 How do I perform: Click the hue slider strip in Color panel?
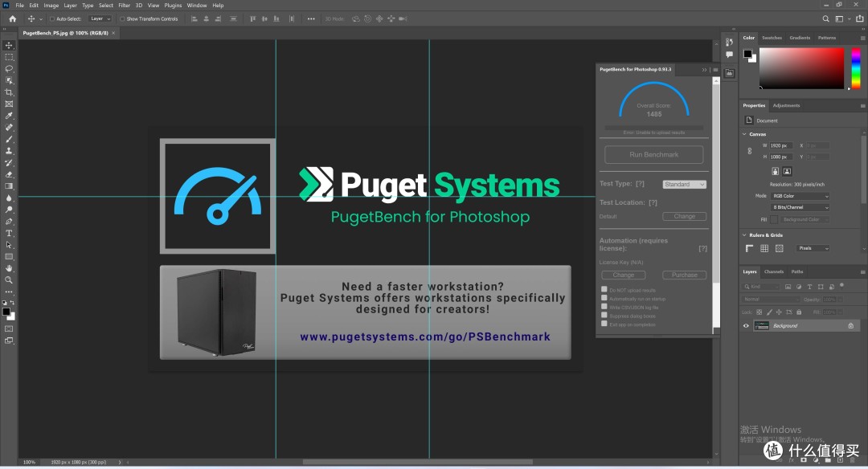pyautogui.click(x=856, y=68)
